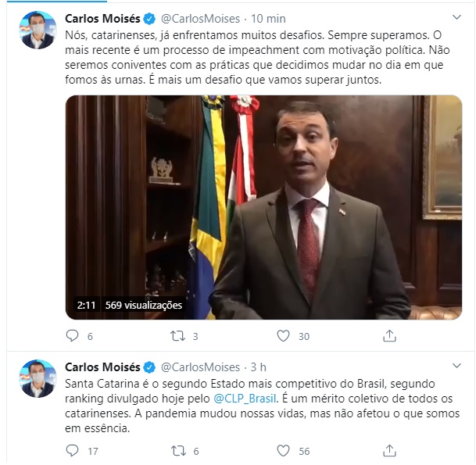Open the @CLP_Brasil mention link
The image size is (476, 465).
point(245,399)
